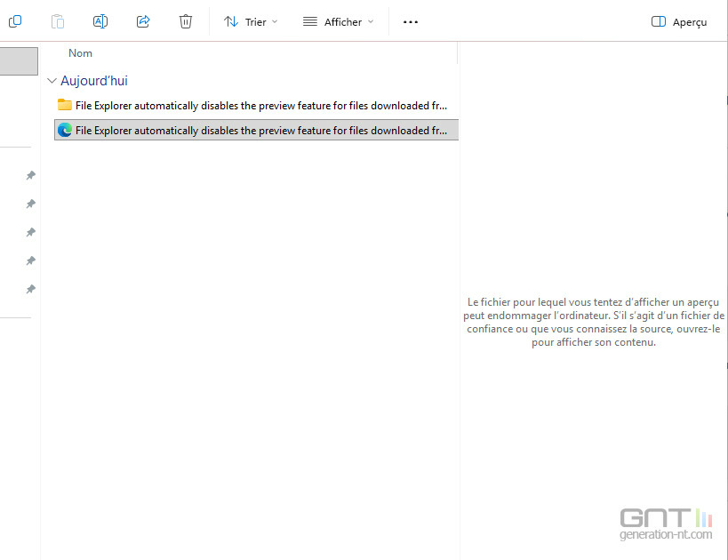Toggle the Aperçu preview pane
This screenshot has height=560, width=728.
click(x=679, y=21)
